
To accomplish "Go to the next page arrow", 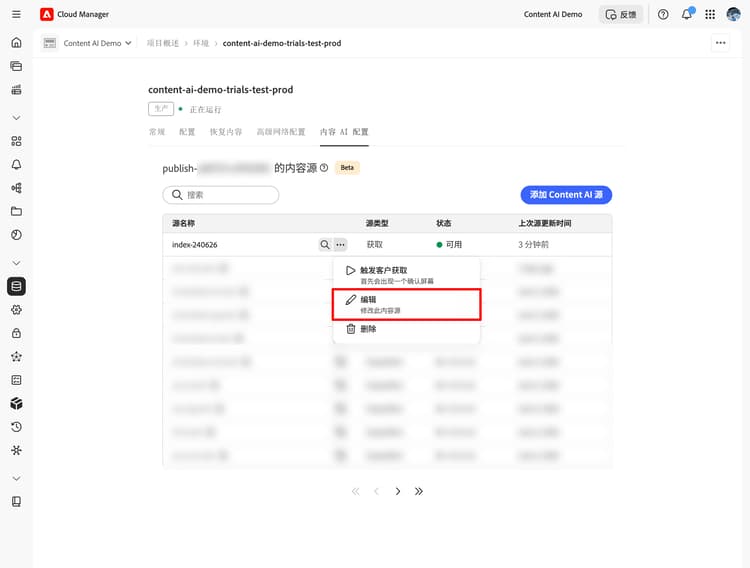I will tap(398, 491).
